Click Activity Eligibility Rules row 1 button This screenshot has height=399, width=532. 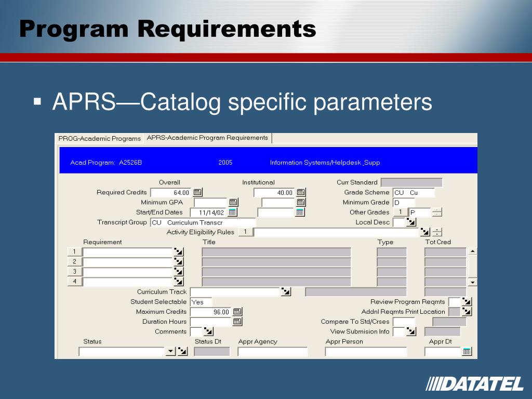(246, 232)
